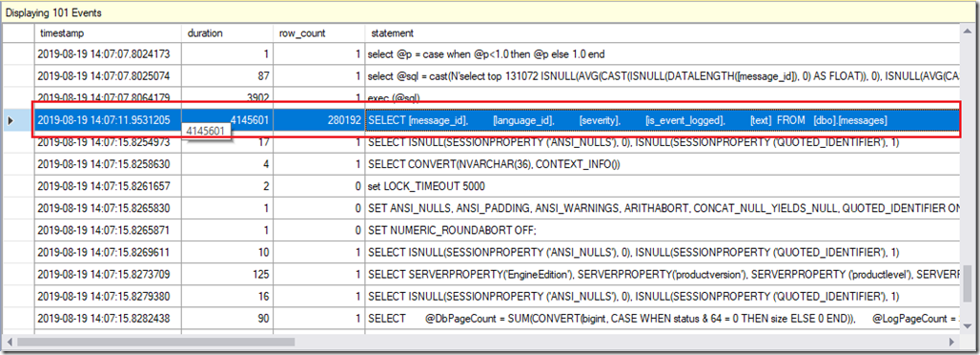Click the 'SELECT @DbPageCount = SUM' statement
The height and width of the screenshot is (355, 980).
click(663, 318)
